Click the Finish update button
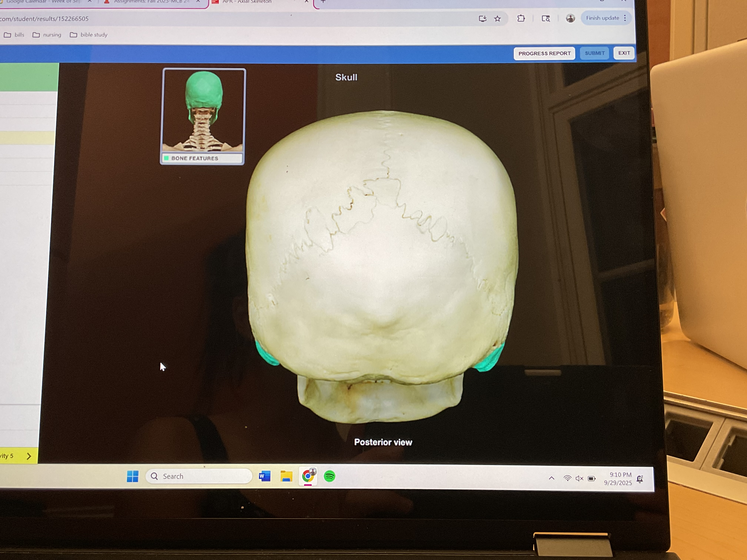 pyautogui.click(x=603, y=18)
